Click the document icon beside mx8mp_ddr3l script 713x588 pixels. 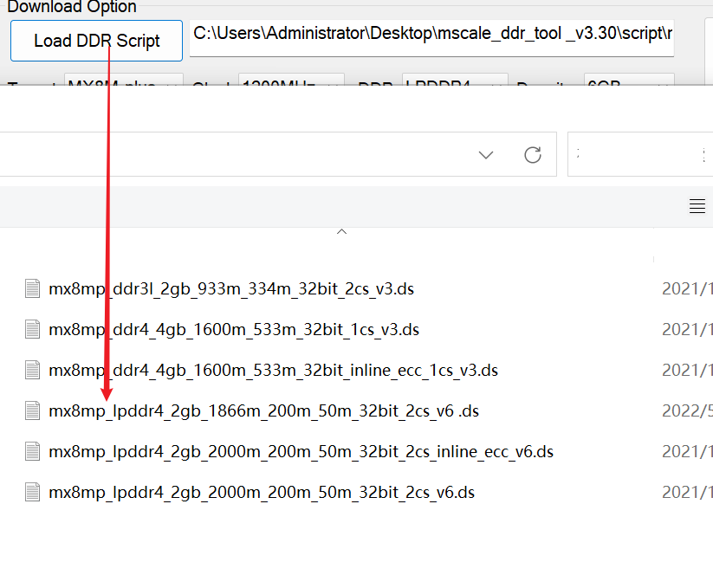pyautogui.click(x=32, y=288)
